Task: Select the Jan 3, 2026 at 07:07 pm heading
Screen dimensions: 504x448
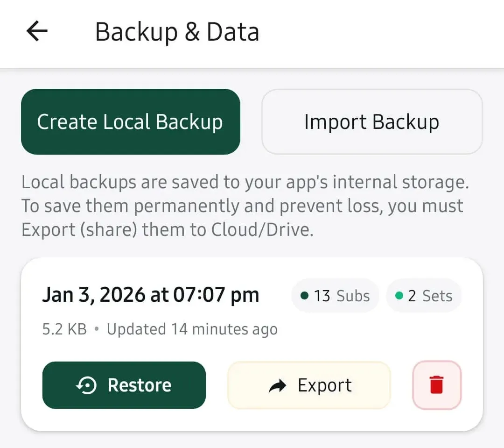Action: tap(150, 295)
